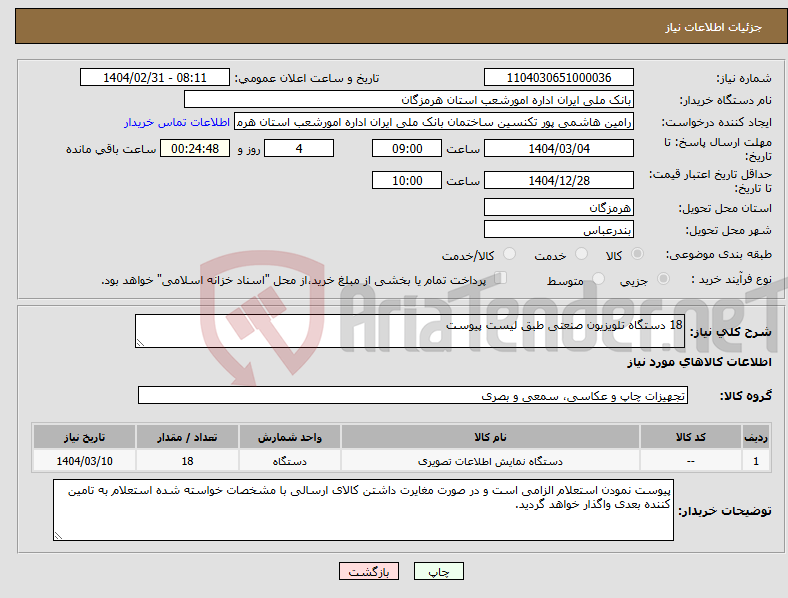Click the deadline time field 09:00
Screen dimensions: 788x598
click(407, 149)
